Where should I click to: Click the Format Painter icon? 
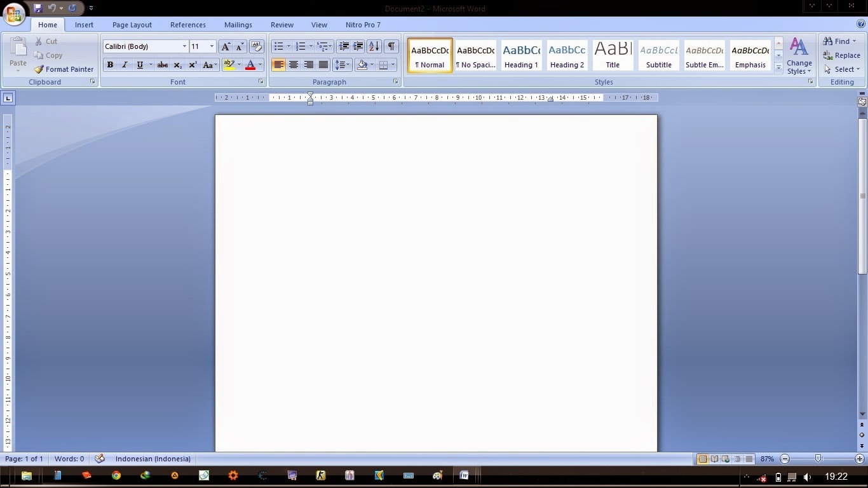40,69
